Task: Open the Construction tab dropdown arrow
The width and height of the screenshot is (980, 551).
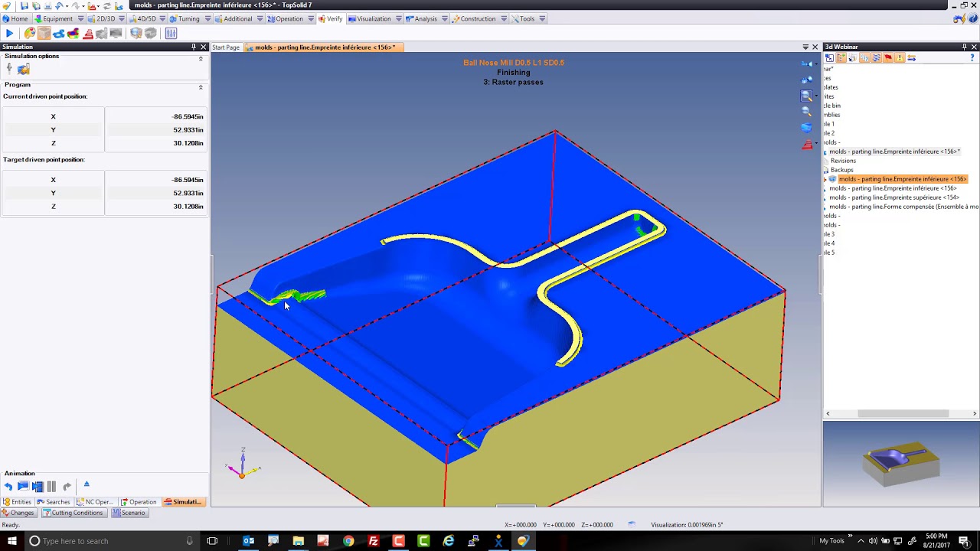Action: click(504, 18)
